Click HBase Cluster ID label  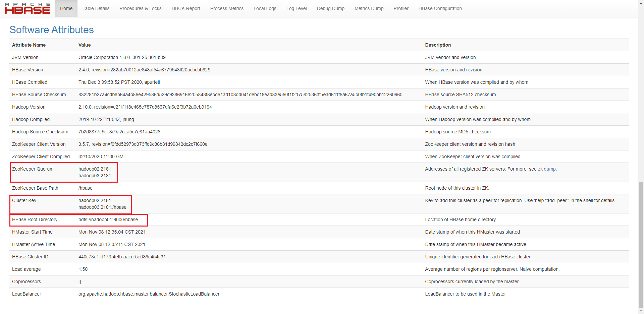click(x=30, y=257)
